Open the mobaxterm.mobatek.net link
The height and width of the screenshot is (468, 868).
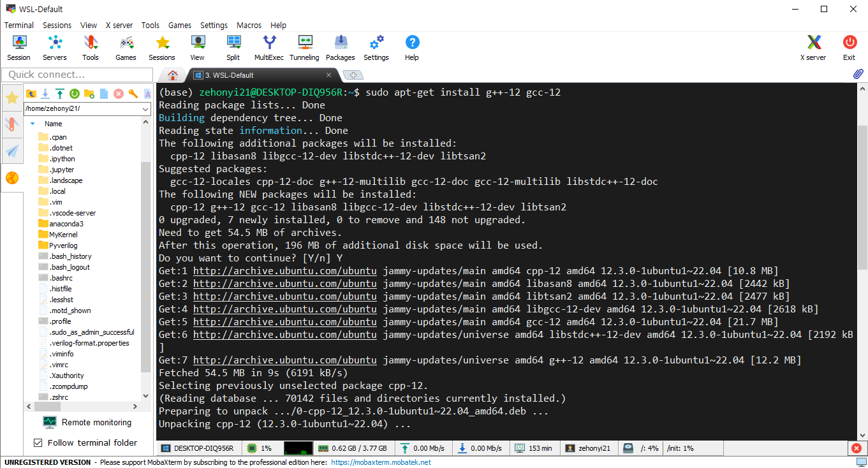pyautogui.click(x=381, y=462)
